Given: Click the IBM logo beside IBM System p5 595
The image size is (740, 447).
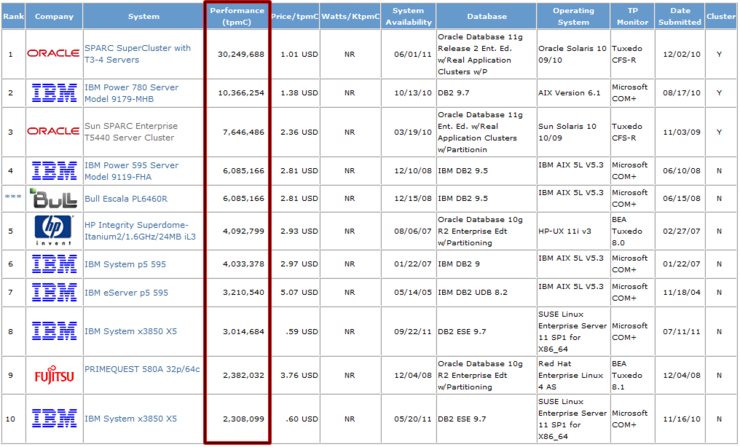Looking at the screenshot, I should 54,264.
